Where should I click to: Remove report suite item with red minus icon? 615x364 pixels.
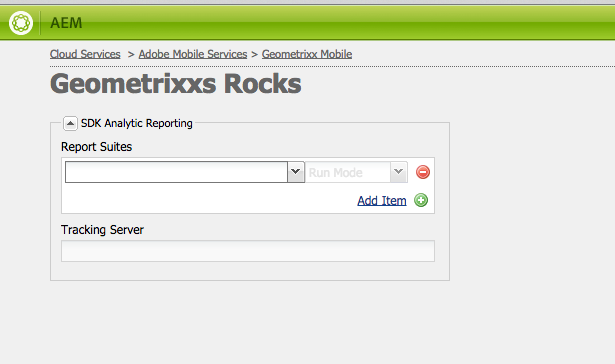(x=422, y=172)
